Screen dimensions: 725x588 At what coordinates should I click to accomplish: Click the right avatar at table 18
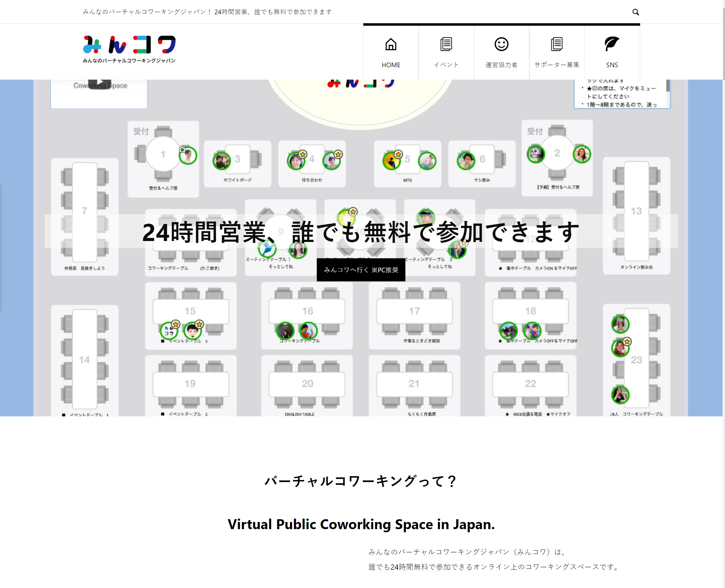532,331
